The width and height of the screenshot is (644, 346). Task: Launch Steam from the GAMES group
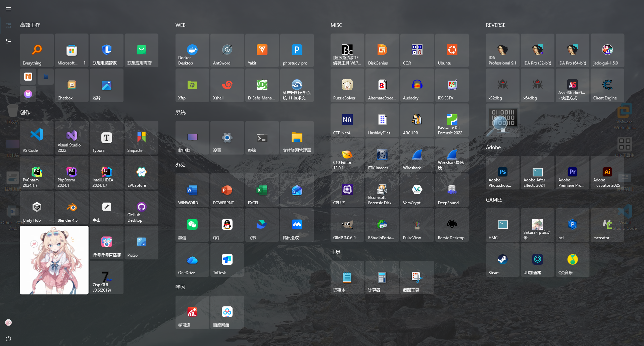coord(502,260)
